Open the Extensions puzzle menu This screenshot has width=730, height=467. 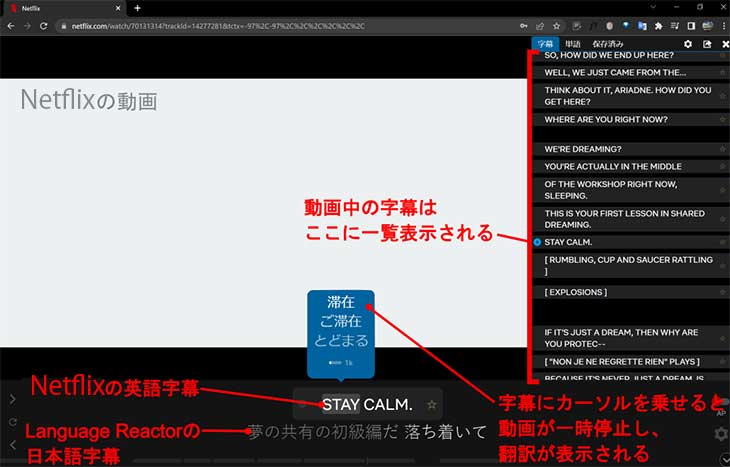pos(658,26)
